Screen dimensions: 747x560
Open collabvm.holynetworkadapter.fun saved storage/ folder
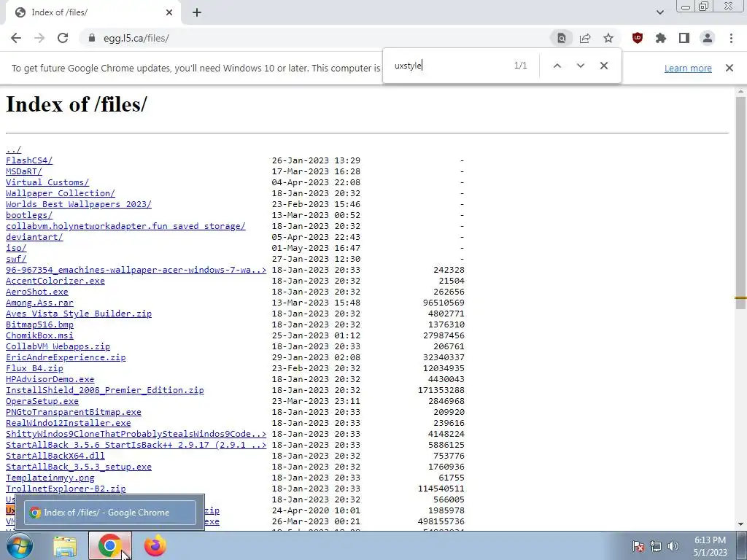[x=125, y=226]
